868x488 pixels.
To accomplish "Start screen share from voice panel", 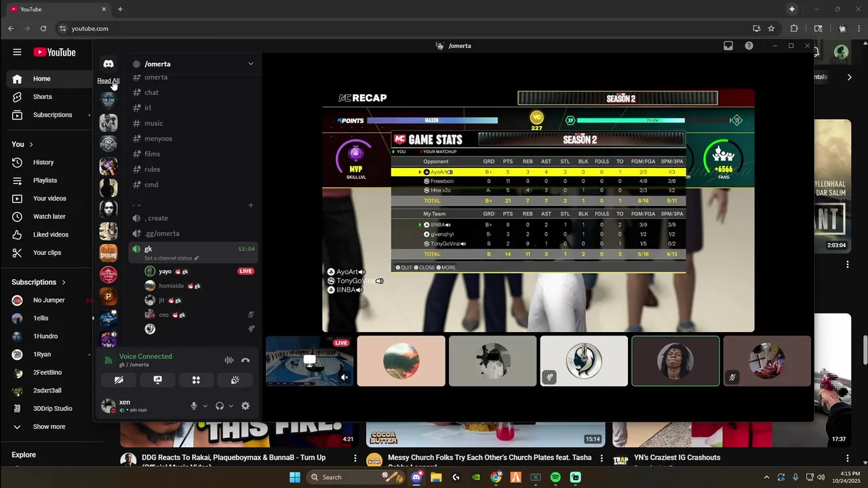I will pyautogui.click(x=157, y=380).
